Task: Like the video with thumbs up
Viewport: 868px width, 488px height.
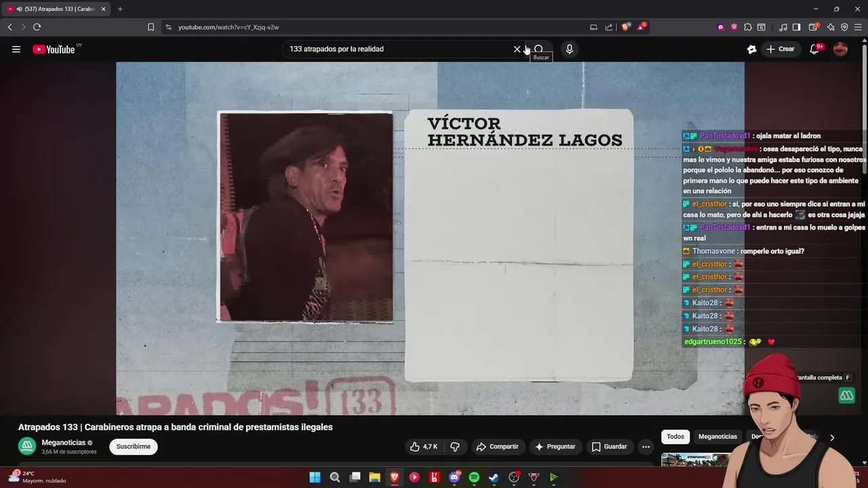Action: point(423,447)
